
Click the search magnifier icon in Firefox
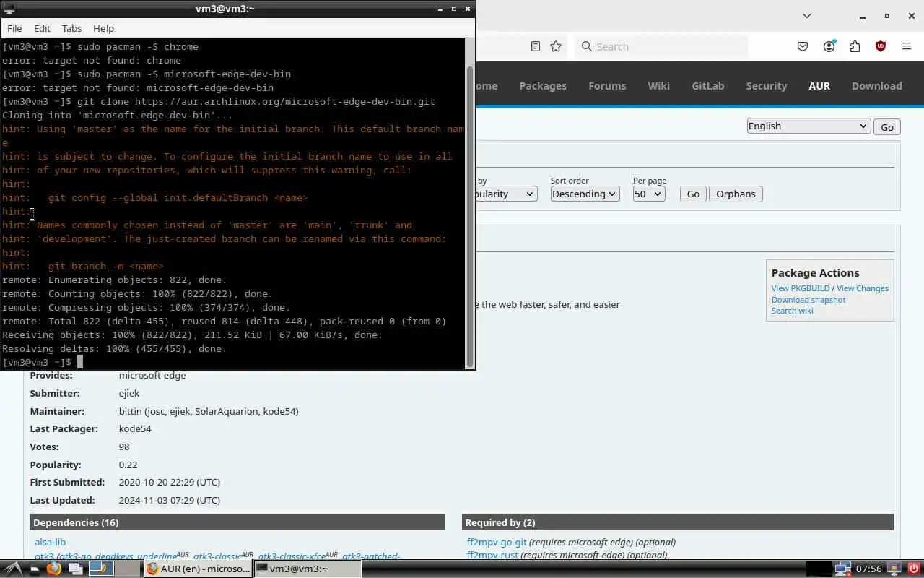587,46
